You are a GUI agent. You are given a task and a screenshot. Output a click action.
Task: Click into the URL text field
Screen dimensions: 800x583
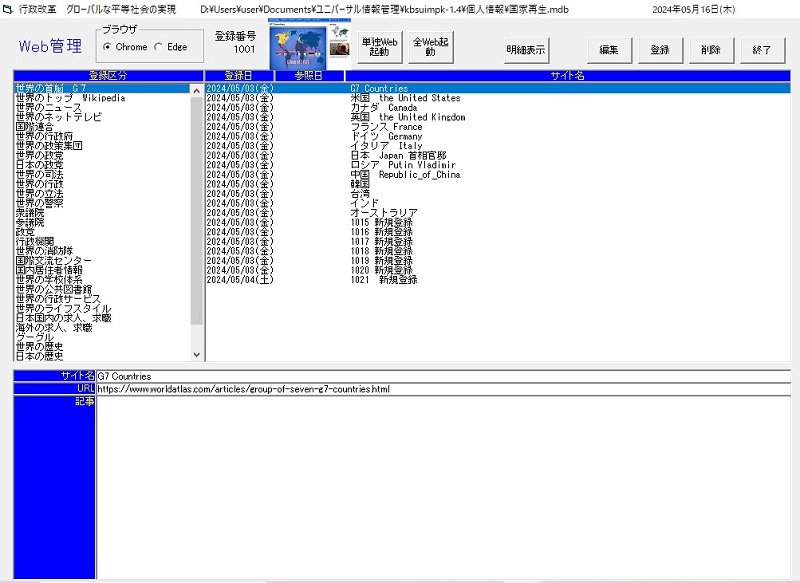pyautogui.click(x=440, y=389)
